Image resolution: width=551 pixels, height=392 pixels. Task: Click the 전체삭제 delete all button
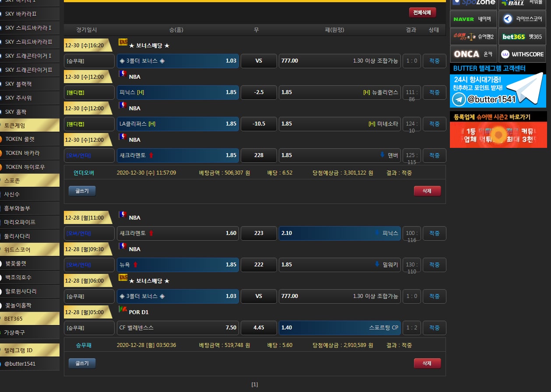422,13
